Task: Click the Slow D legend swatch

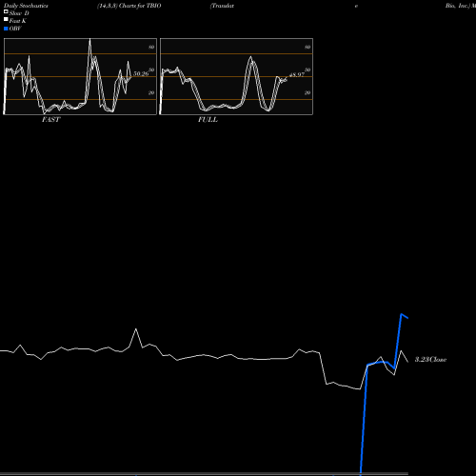Action: [6, 11]
